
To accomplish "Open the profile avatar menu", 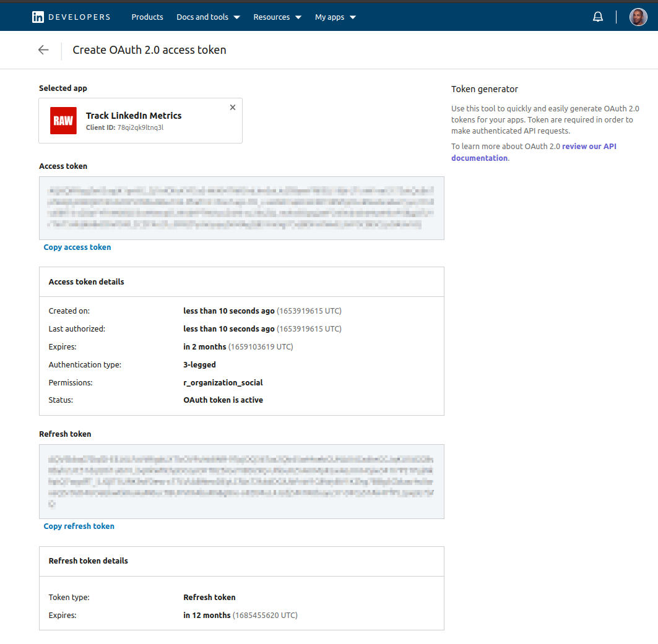I will (x=638, y=17).
